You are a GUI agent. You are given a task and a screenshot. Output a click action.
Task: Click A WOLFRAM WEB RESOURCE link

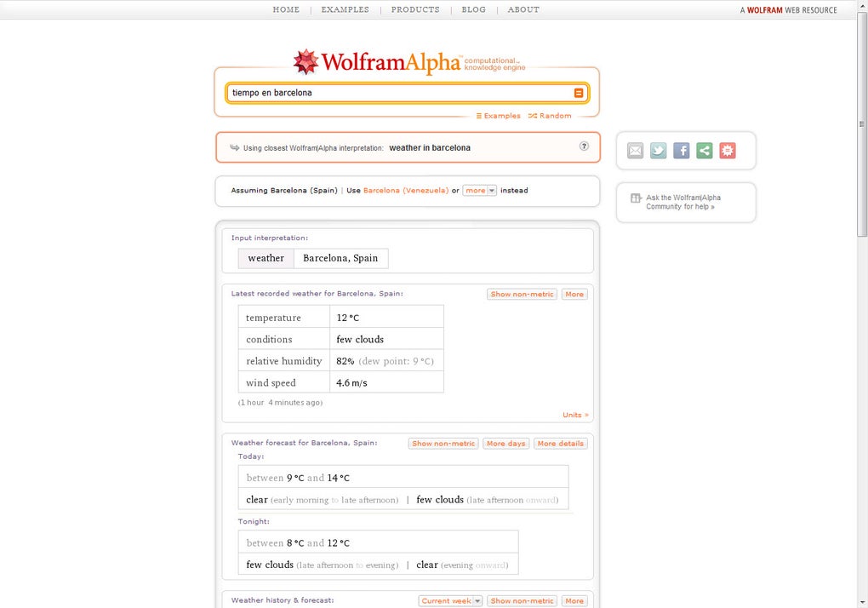click(788, 10)
